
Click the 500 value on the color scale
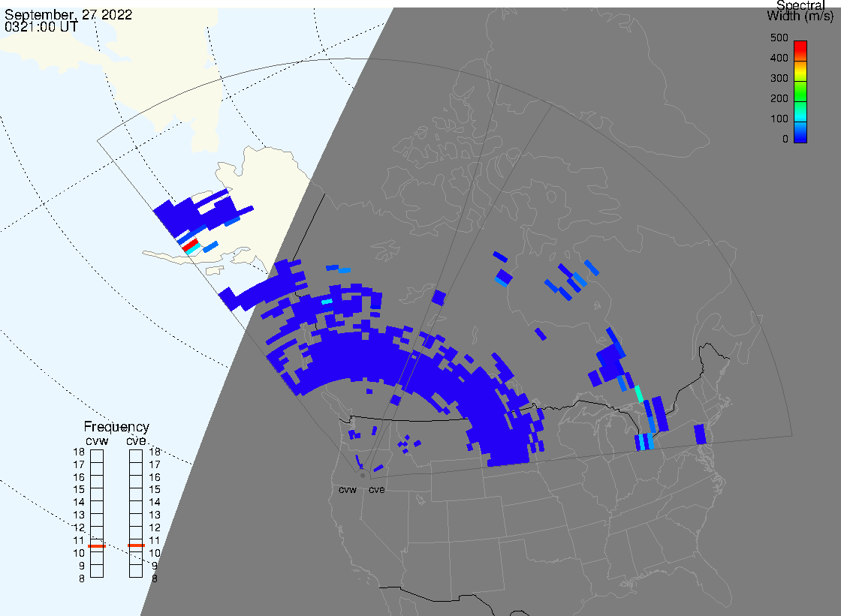pyautogui.click(x=779, y=38)
